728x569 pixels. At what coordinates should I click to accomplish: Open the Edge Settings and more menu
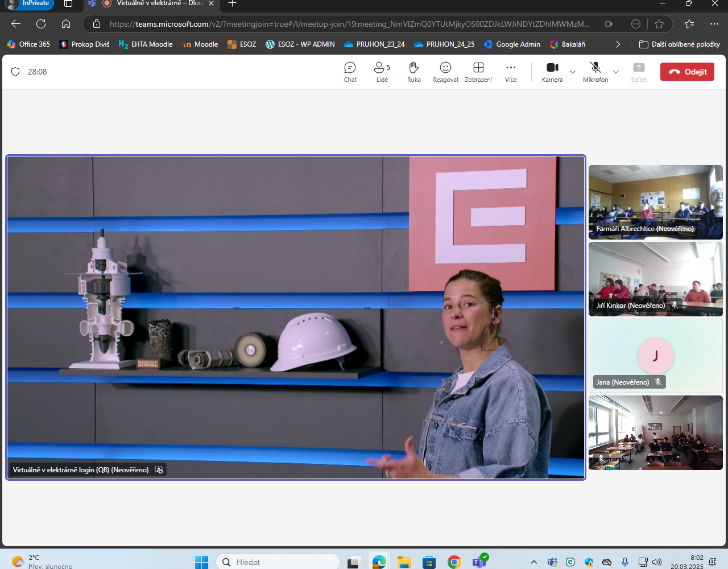click(x=714, y=24)
